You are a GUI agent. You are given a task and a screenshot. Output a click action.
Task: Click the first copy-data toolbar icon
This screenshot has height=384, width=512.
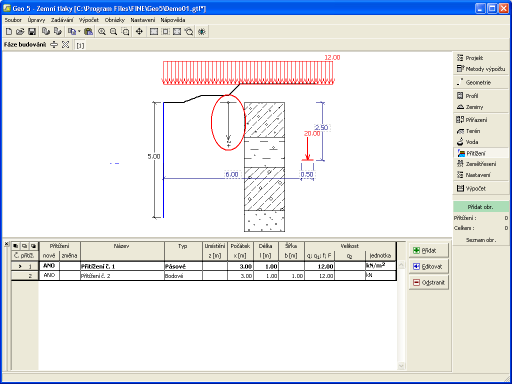click(46, 32)
